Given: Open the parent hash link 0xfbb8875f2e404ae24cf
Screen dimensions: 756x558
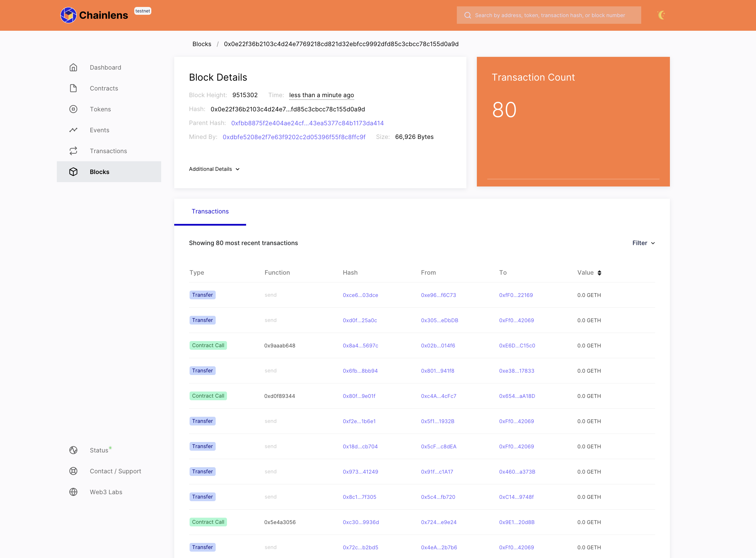Looking at the screenshot, I should click(307, 123).
